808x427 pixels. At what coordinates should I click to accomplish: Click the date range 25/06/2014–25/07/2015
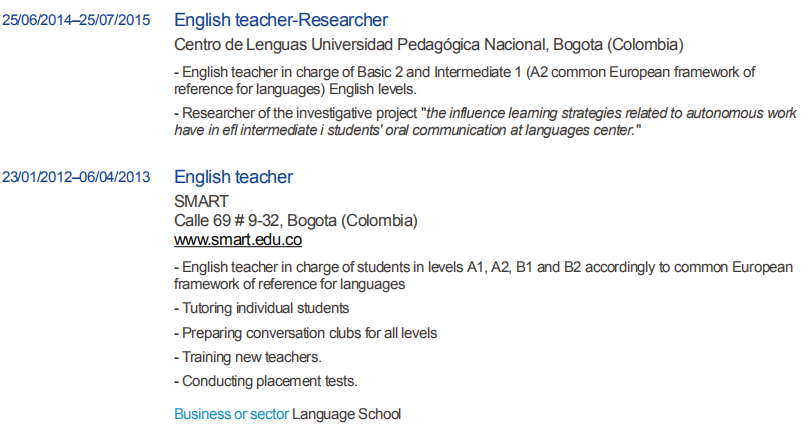point(76,20)
